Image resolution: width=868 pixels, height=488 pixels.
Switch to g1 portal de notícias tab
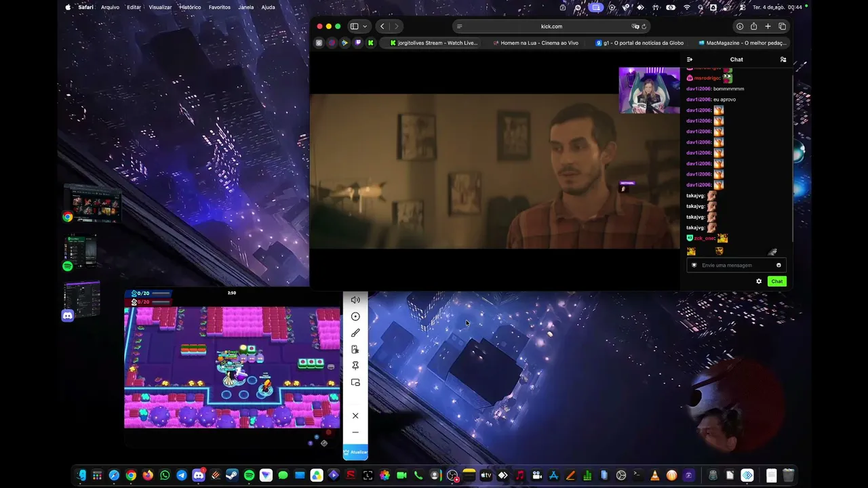[639, 43]
